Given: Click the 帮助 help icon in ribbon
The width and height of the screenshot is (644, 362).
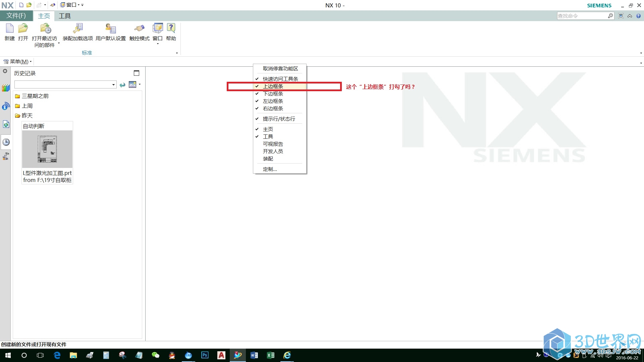Looking at the screenshot, I should coord(171,28).
